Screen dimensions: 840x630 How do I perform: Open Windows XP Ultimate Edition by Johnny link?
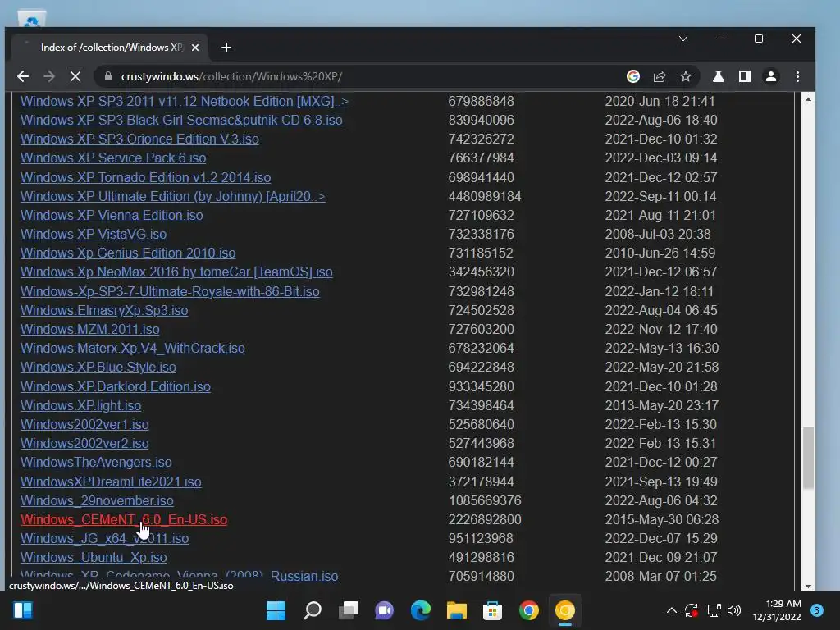pos(172,196)
